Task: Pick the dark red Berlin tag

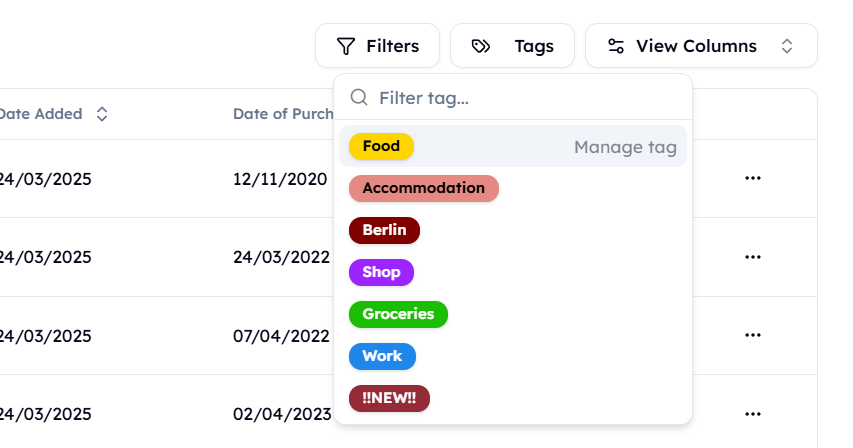Action: click(x=384, y=230)
